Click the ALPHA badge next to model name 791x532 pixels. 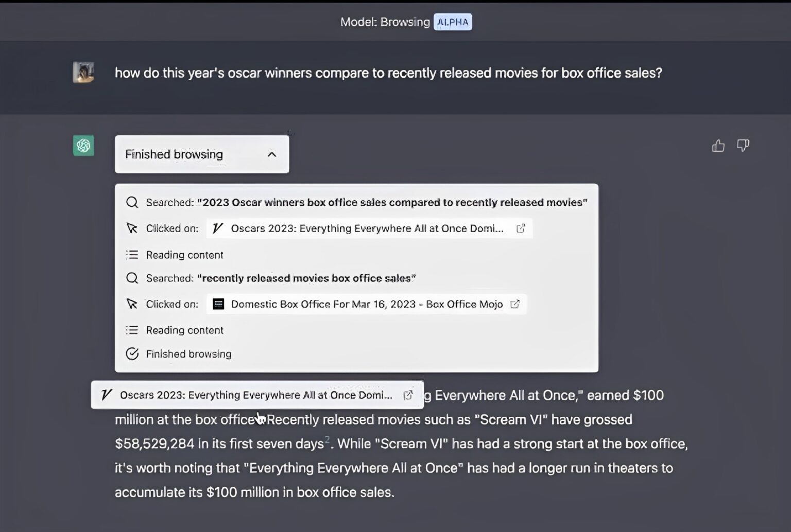coord(453,22)
